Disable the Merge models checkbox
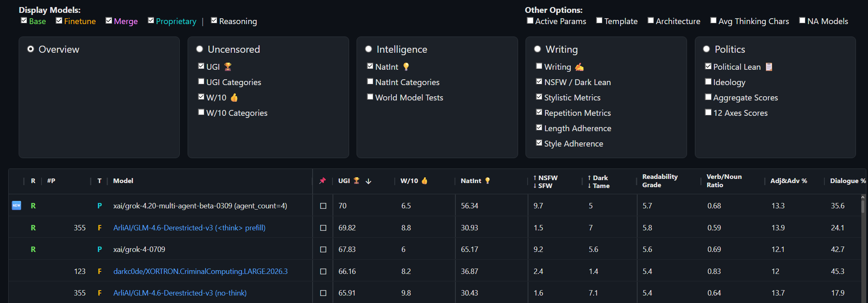The image size is (868, 303). [109, 21]
